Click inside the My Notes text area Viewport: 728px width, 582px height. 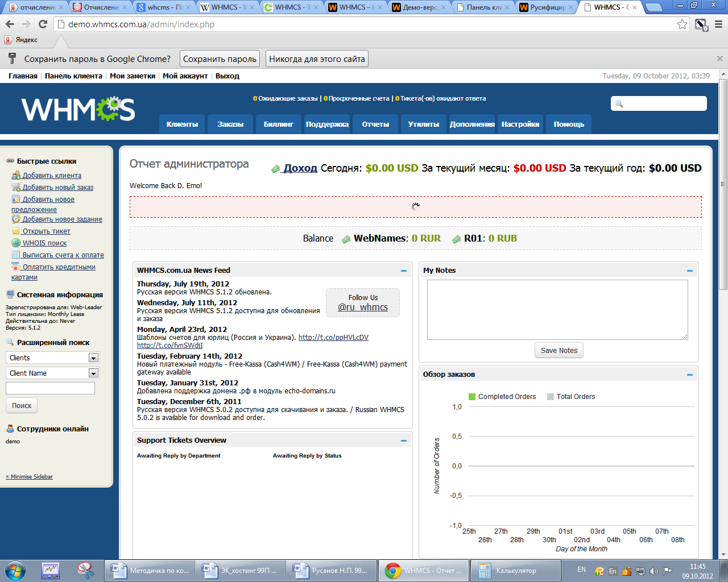tap(557, 310)
